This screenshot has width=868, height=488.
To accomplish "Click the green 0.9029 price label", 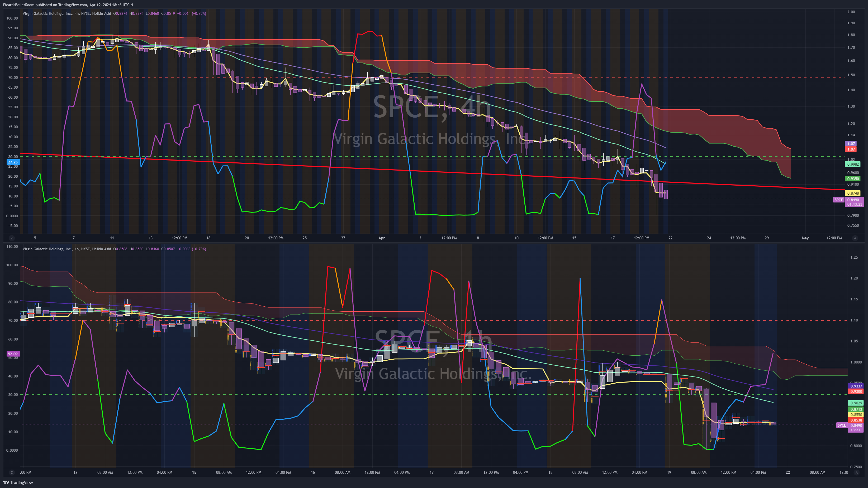I will [x=856, y=403].
